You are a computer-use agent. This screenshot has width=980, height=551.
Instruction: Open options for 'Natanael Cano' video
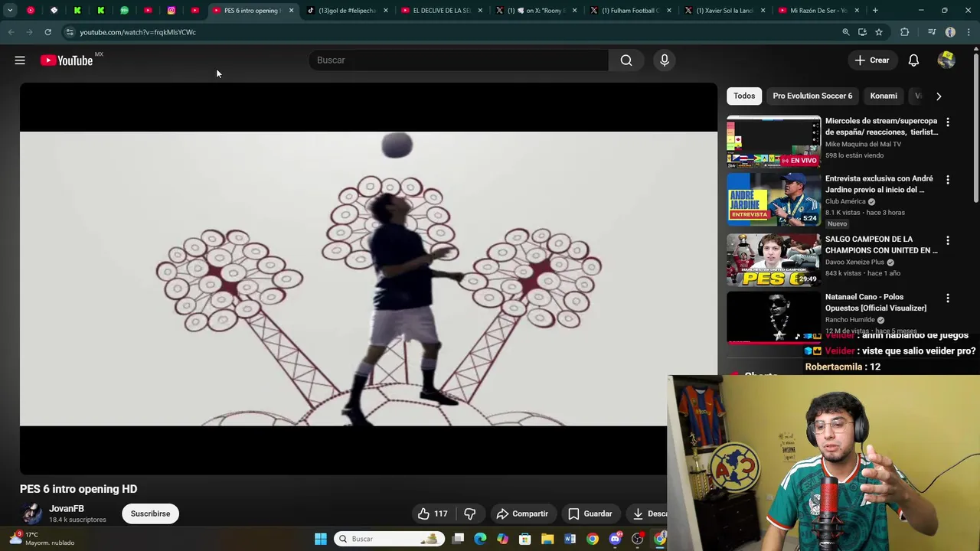[x=948, y=298]
